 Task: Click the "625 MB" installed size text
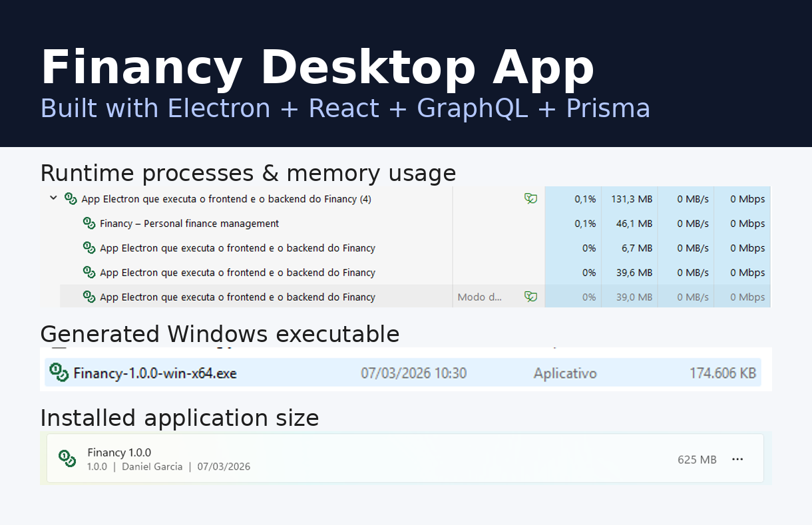click(x=697, y=459)
